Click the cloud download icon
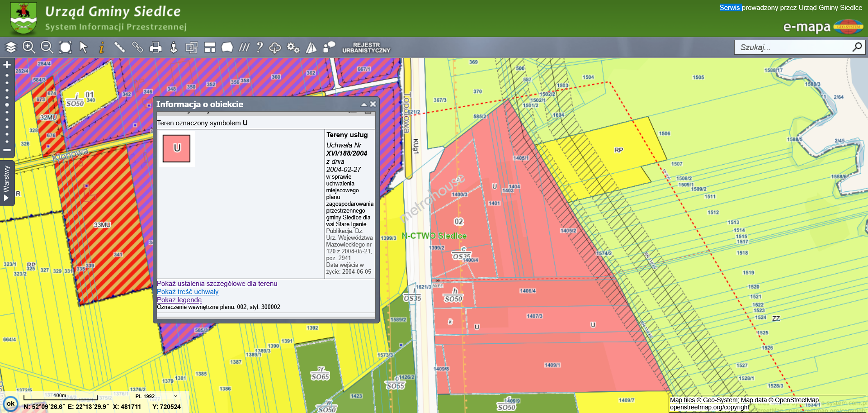Image resolution: width=868 pixels, height=413 pixels. (275, 47)
